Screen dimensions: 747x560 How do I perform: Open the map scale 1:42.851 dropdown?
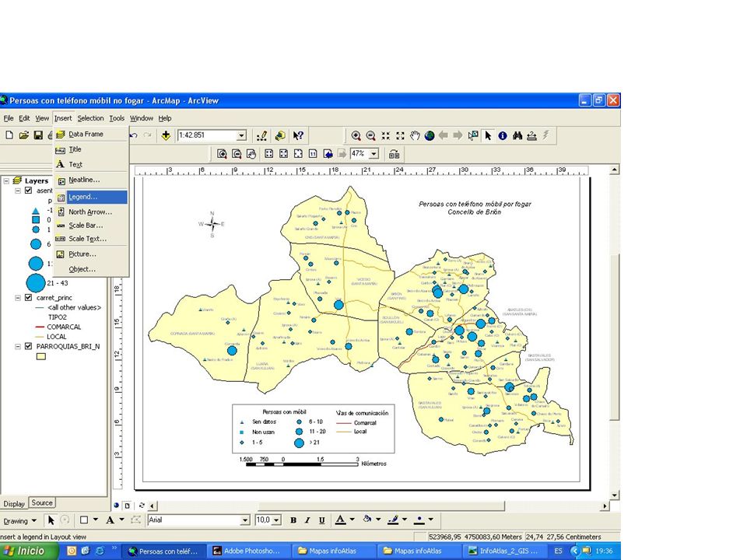241,135
